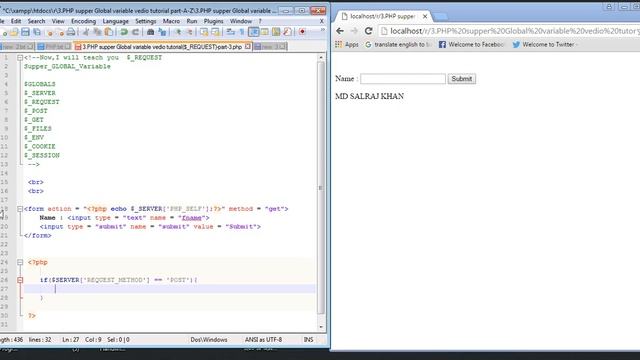Open Find with binoculars icon
This screenshot has width=640, height=360.
click(x=150, y=32)
